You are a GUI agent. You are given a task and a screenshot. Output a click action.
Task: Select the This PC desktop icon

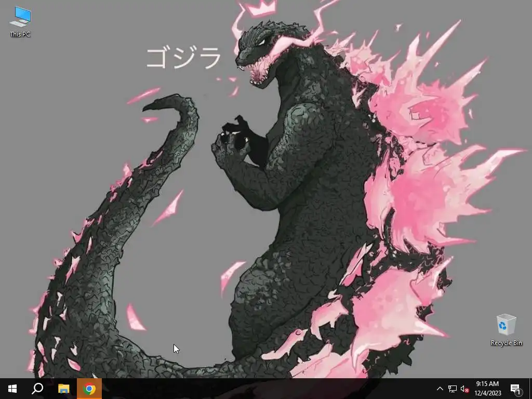[20, 21]
